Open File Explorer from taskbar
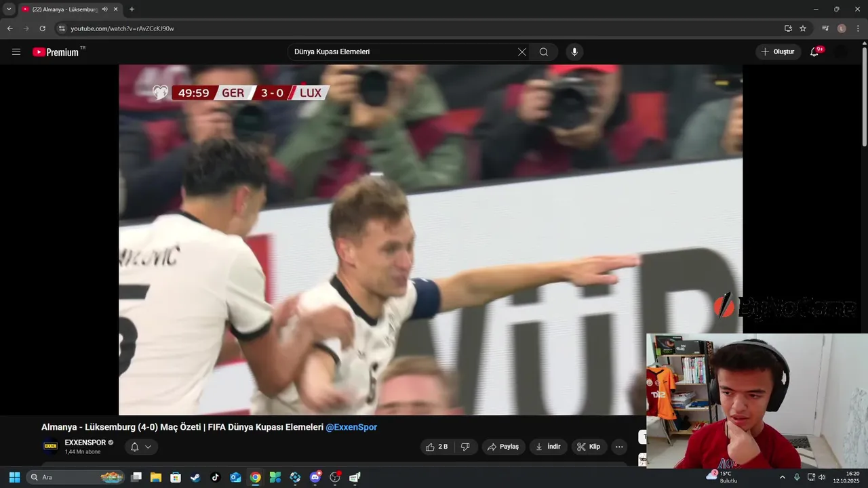 pyautogui.click(x=156, y=477)
